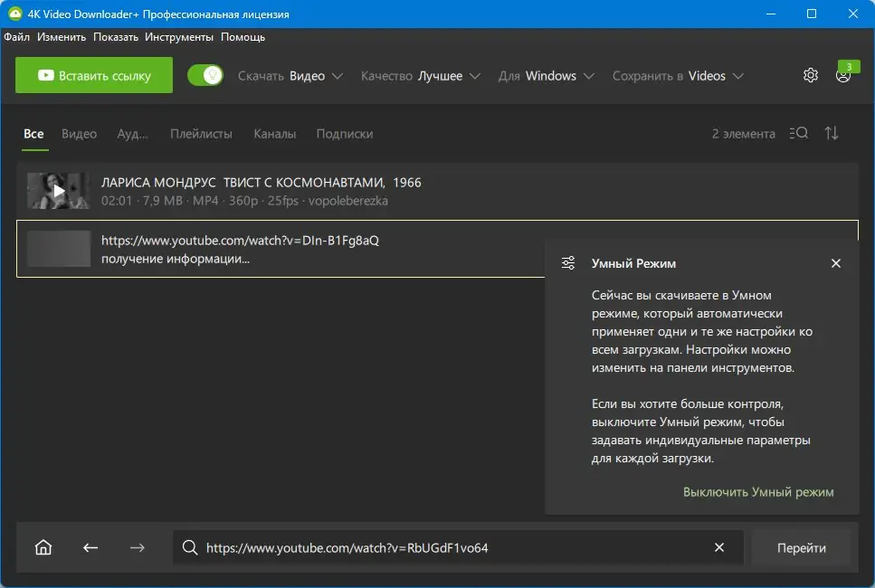Click the Smart Mode sliders icon in popup
This screenshot has height=588, width=875.
point(568,262)
